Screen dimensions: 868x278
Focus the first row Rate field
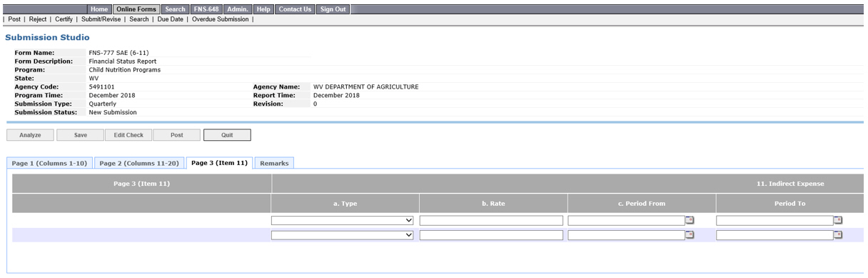click(491, 220)
